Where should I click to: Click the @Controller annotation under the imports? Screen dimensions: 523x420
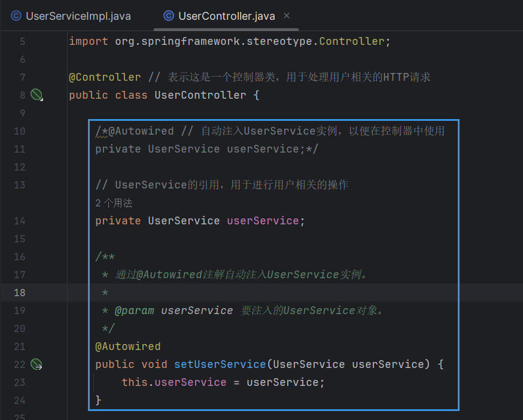coord(105,77)
